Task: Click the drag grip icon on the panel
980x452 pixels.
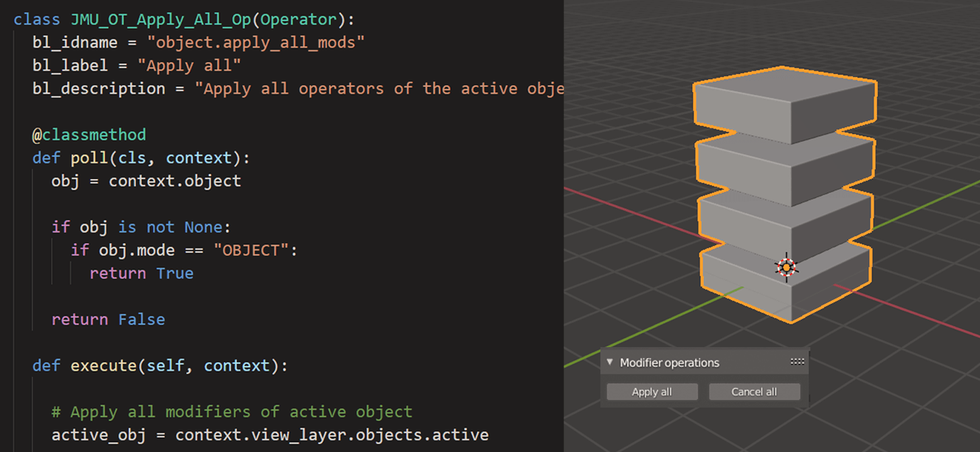Action: click(x=797, y=361)
